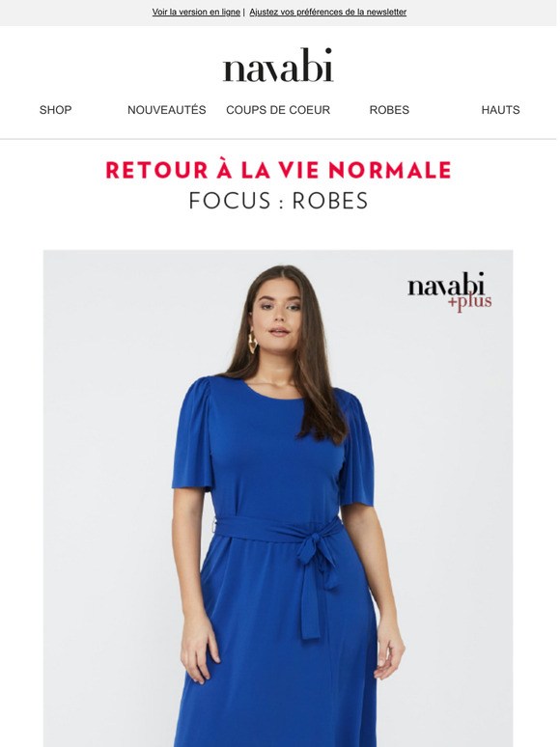Click the dress's left flutter sleeve
Screen dimensions: 560x747
click(x=192, y=434)
